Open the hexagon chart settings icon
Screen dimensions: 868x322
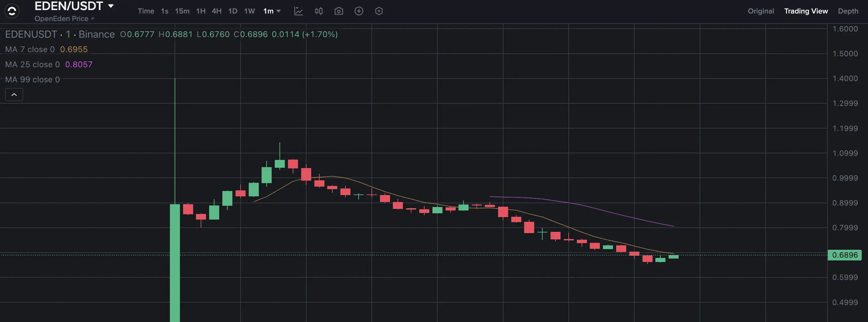pos(379,11)
